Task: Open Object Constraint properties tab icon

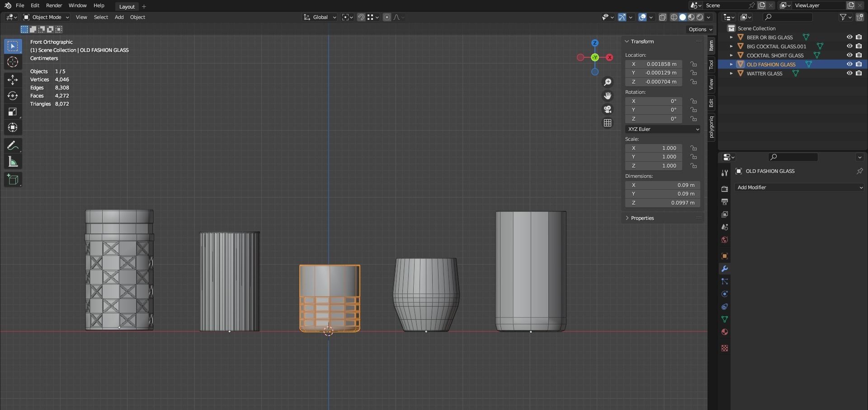Action: click(725, 307)
